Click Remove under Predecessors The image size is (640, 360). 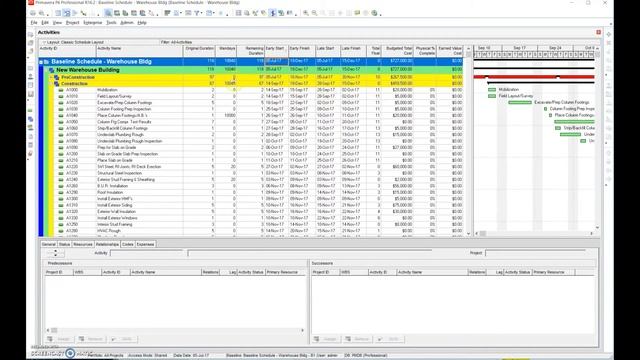point(91,339)
